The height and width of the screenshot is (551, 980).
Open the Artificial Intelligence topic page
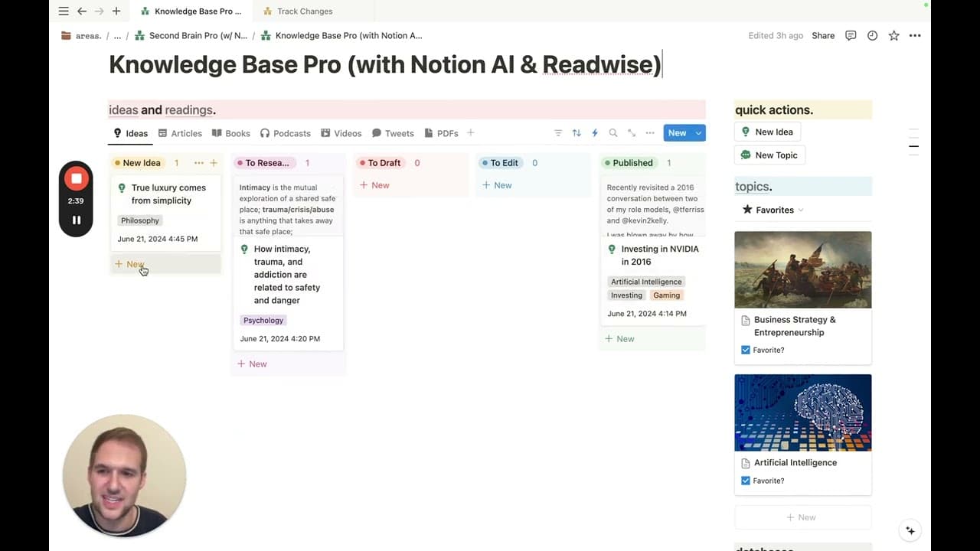click(795, 463)
